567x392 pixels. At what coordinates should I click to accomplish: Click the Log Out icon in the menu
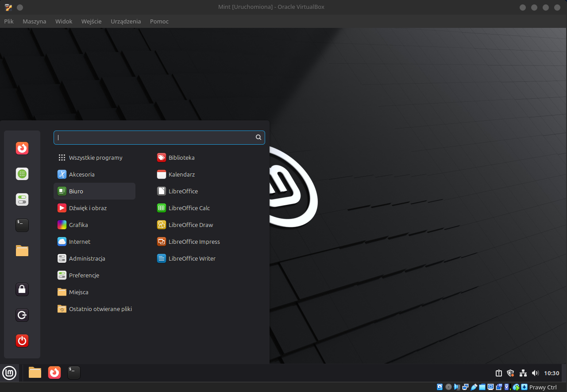tap(22, 315)
